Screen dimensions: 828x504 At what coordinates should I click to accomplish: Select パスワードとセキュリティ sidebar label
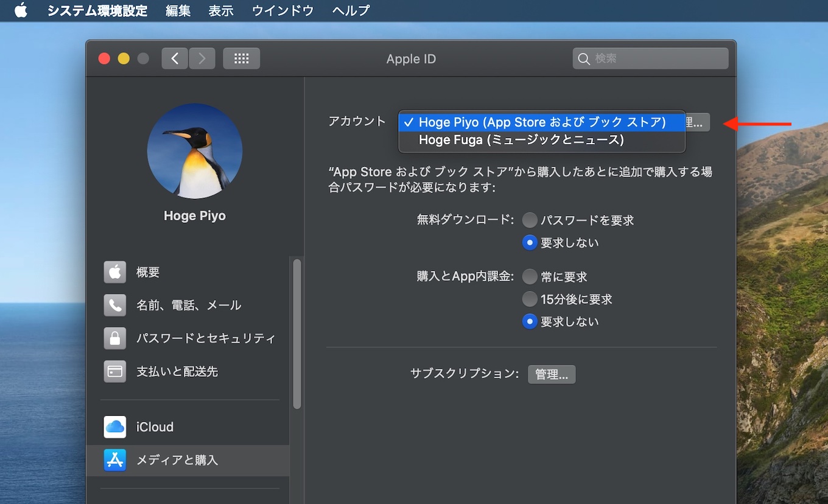(x=206, y=338)
